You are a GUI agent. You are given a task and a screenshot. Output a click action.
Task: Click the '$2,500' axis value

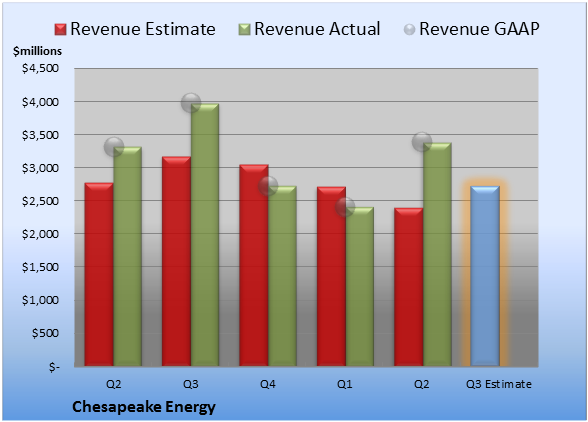[x=40, y=201]
